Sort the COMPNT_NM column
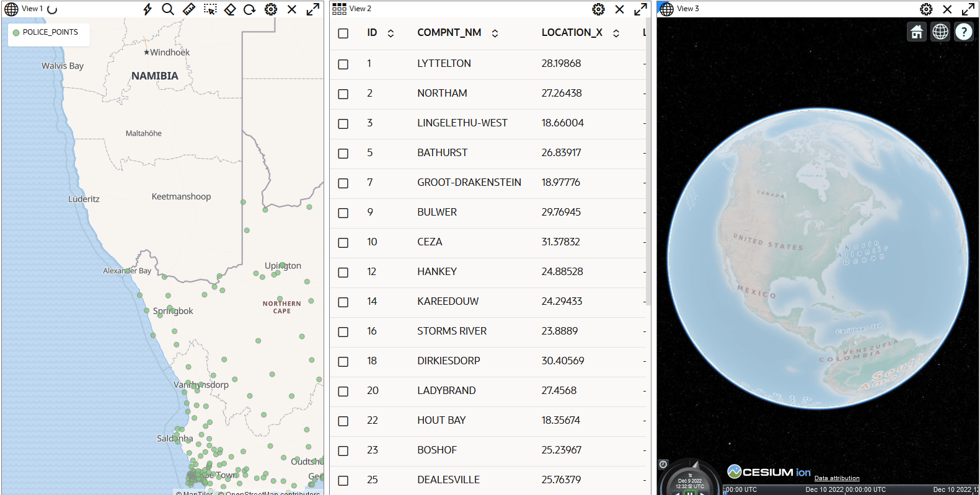Viewport: 980px width, 495px height. pos(495,33)
